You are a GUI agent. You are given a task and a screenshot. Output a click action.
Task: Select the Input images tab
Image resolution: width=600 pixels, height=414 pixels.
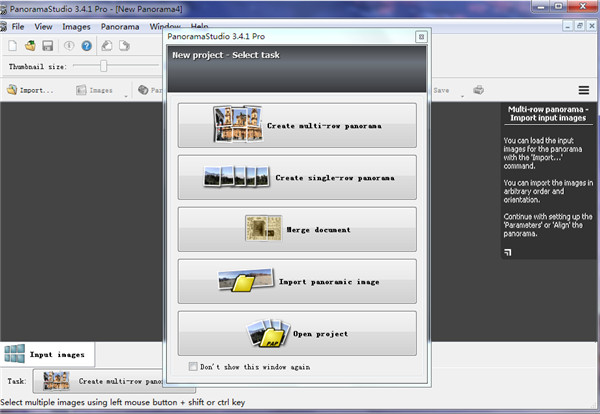[47, 354]
